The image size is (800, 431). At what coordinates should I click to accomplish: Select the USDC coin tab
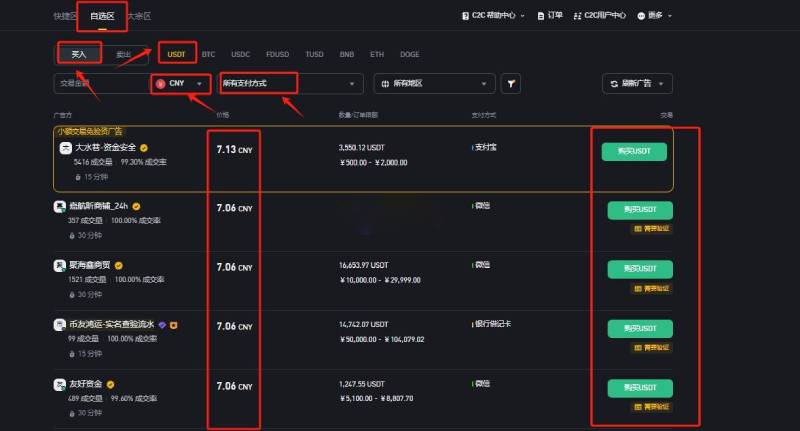point(240,54)
